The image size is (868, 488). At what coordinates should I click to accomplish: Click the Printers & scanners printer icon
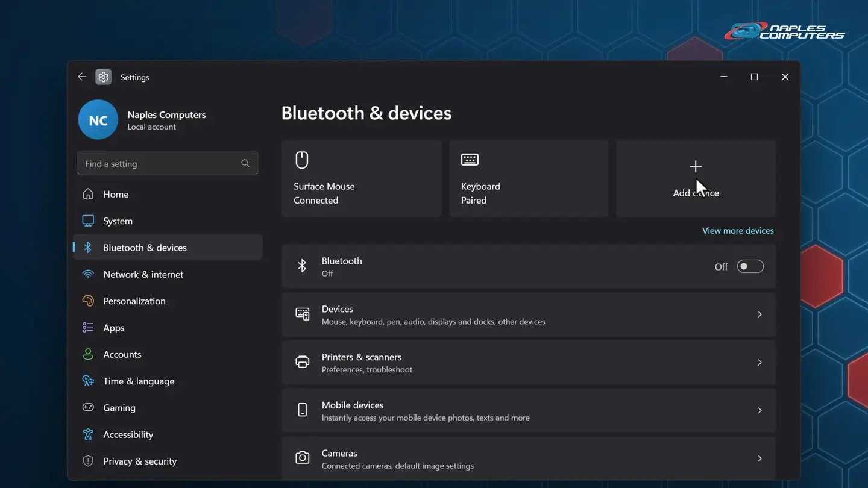[302, 362]
